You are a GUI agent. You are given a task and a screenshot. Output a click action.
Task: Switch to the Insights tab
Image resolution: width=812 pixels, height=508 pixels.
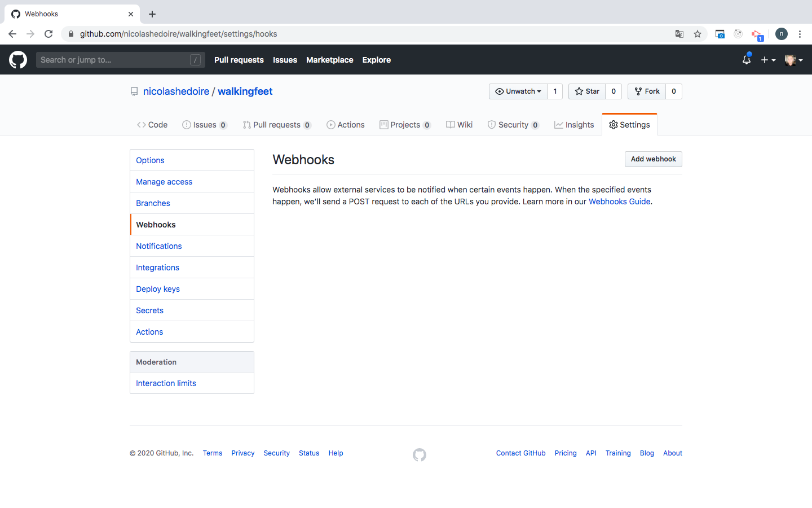click(x=574, y=125)
